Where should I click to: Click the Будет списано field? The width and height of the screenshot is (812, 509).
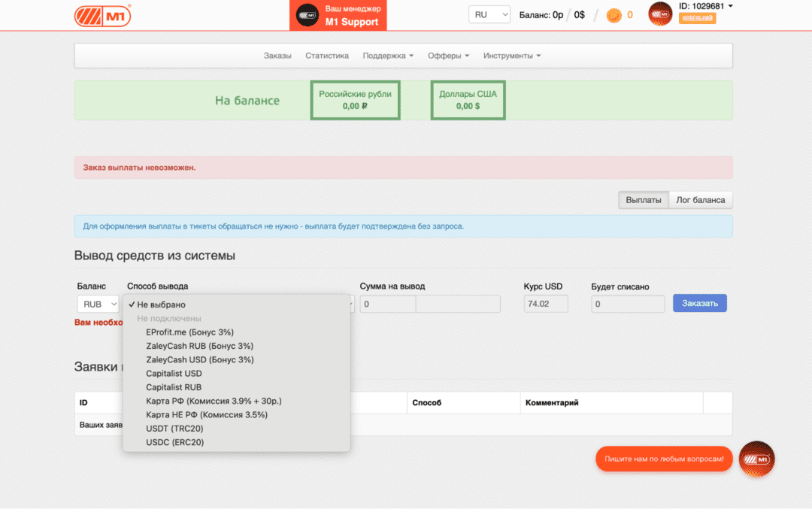point(628,304)
